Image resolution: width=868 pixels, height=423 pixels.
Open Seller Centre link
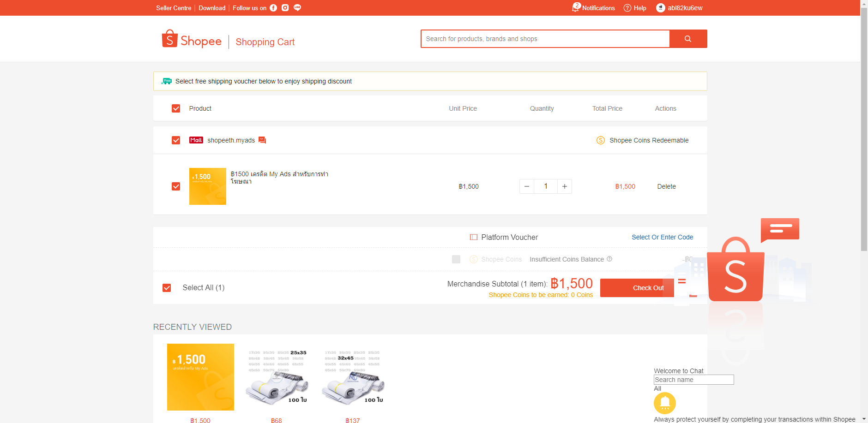[174, 8]
